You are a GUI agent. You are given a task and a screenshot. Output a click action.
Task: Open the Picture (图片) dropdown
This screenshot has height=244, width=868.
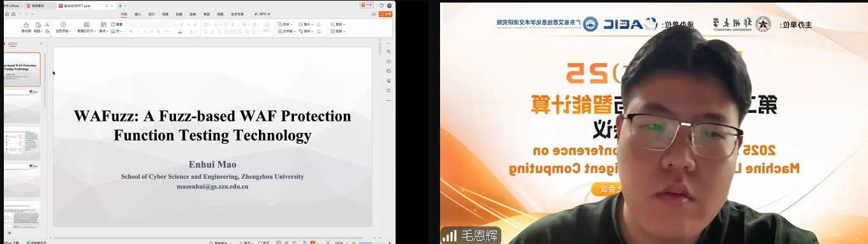(x=306, y=24)
